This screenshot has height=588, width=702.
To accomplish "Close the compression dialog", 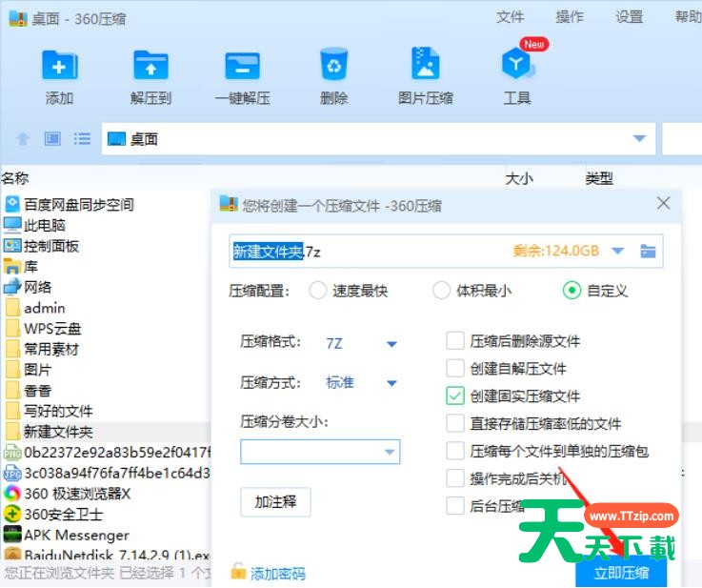I will pos(664,203).
